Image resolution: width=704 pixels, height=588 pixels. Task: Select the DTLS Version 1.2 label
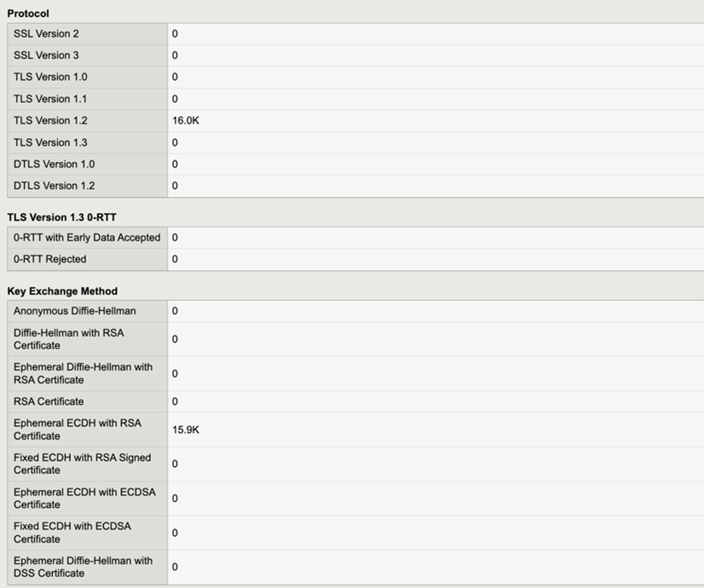tap(54, 186)
